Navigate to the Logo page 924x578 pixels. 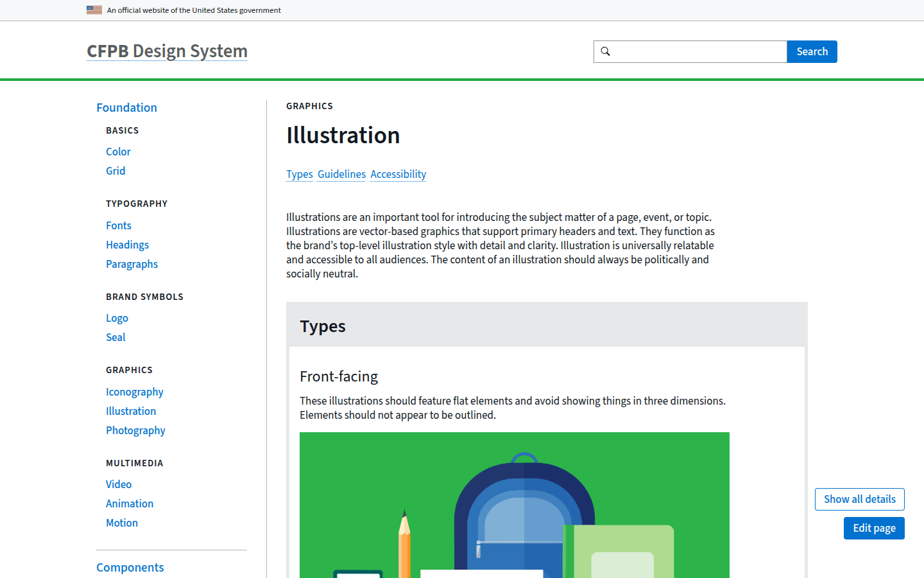[117, 318]
